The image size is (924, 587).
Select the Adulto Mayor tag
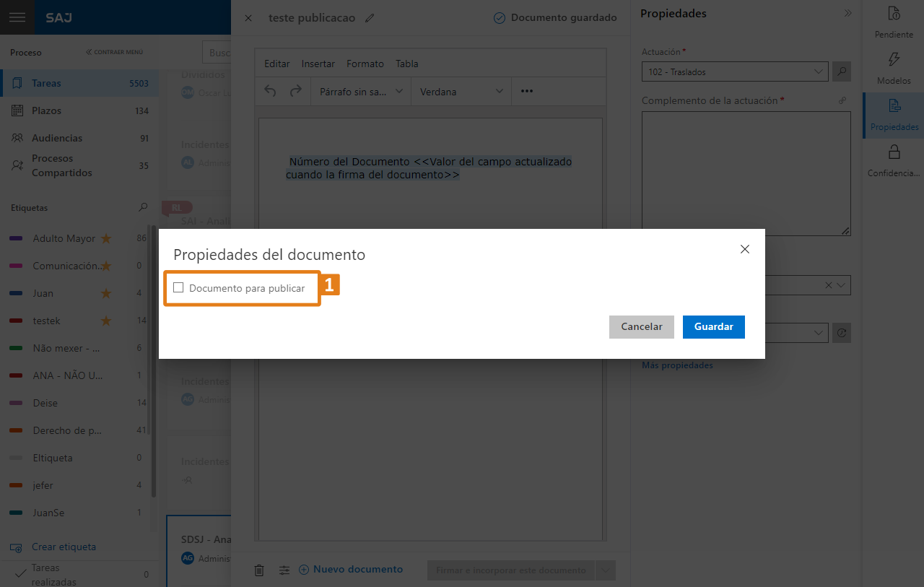tap(64, 238)
